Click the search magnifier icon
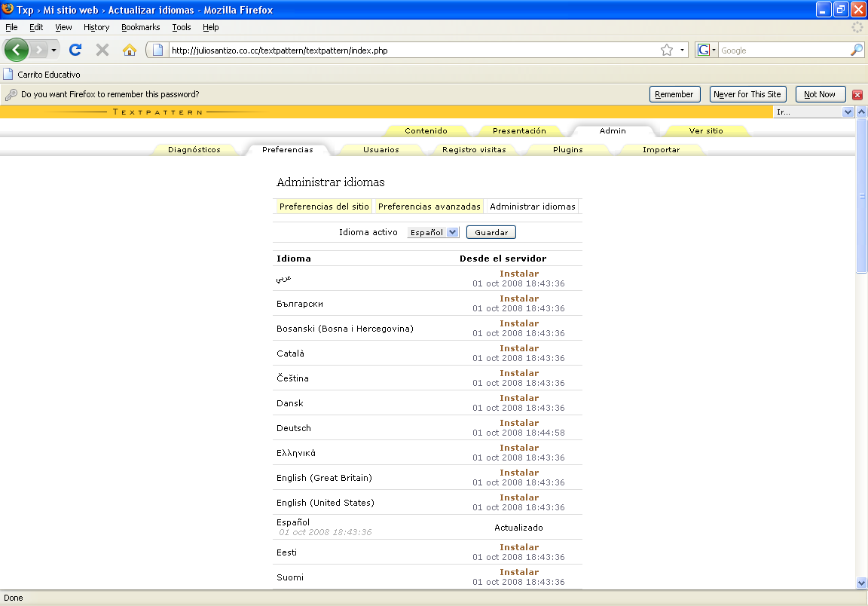Viewport: 868px width, 606px height. [857, 50]
